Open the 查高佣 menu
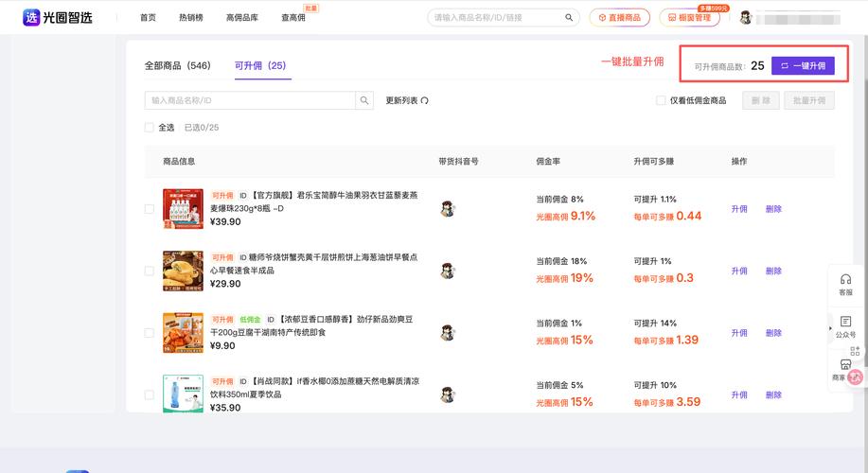Image resolution: width=868 pixels, height=473 pixels. 292,18
